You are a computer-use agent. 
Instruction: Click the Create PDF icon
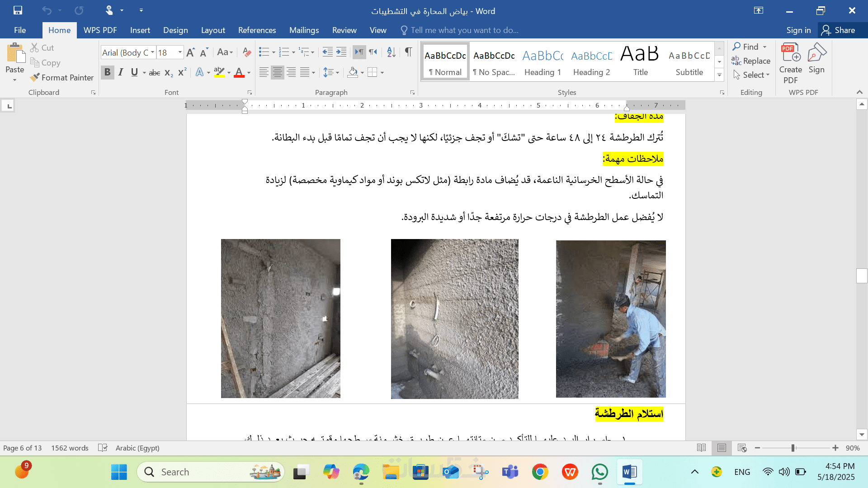(x=790, y=64)
